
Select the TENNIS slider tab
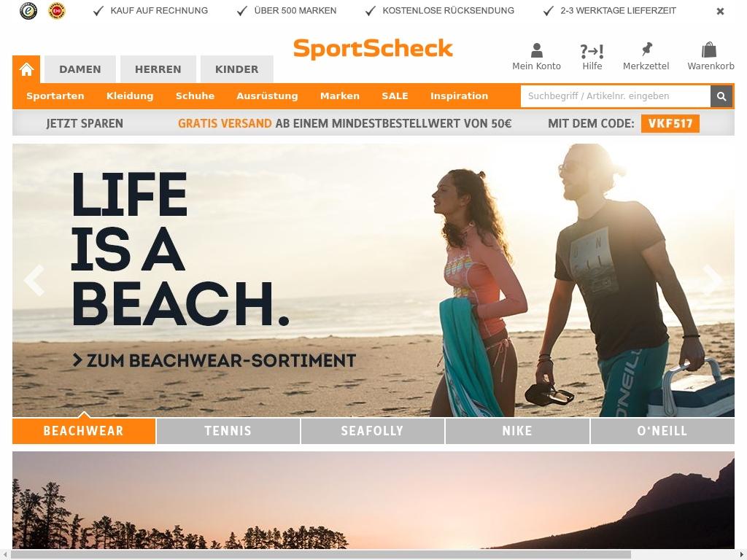tap(228, 431)
